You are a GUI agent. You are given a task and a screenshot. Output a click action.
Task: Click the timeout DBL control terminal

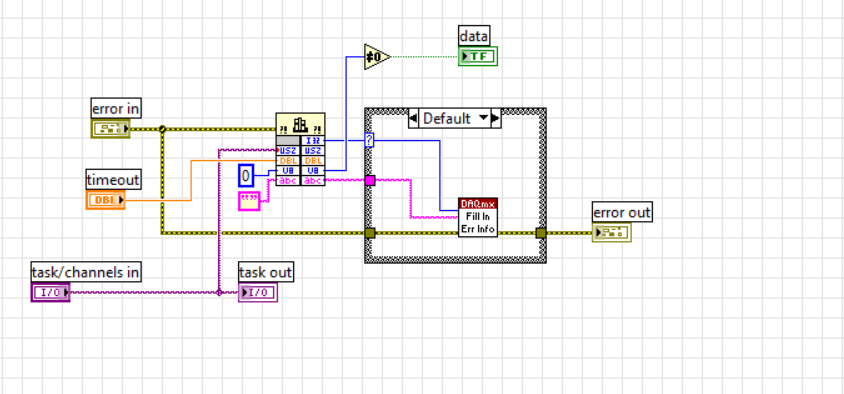tap(106, 200)
